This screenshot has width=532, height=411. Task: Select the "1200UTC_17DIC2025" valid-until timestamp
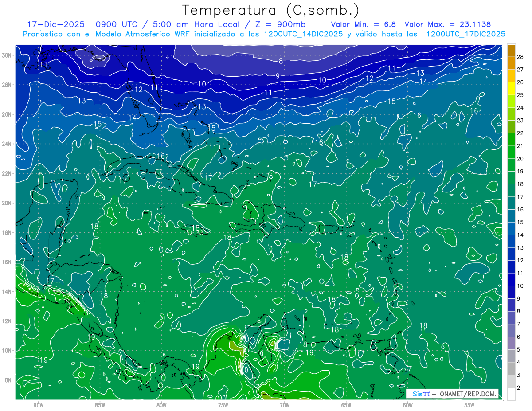tap(466, 34)
